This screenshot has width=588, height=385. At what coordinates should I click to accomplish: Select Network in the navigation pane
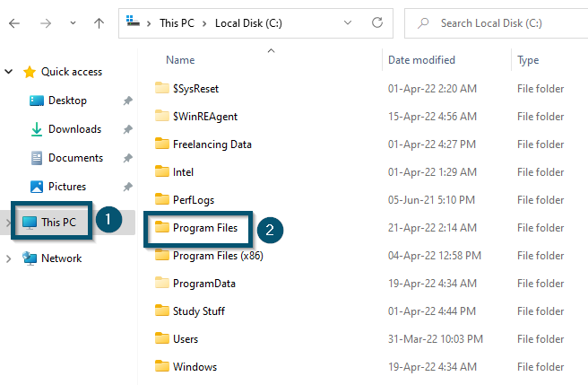[62, 258]
